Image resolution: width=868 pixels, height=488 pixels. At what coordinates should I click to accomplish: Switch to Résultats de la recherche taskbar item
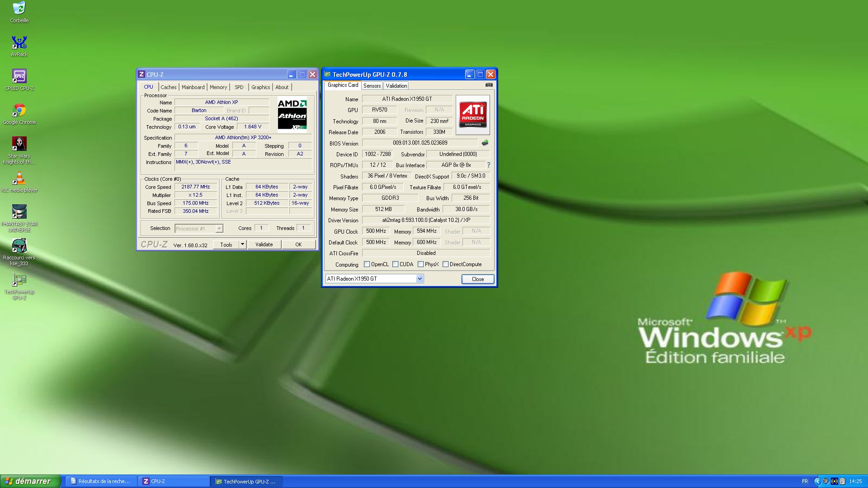[101, 481]
